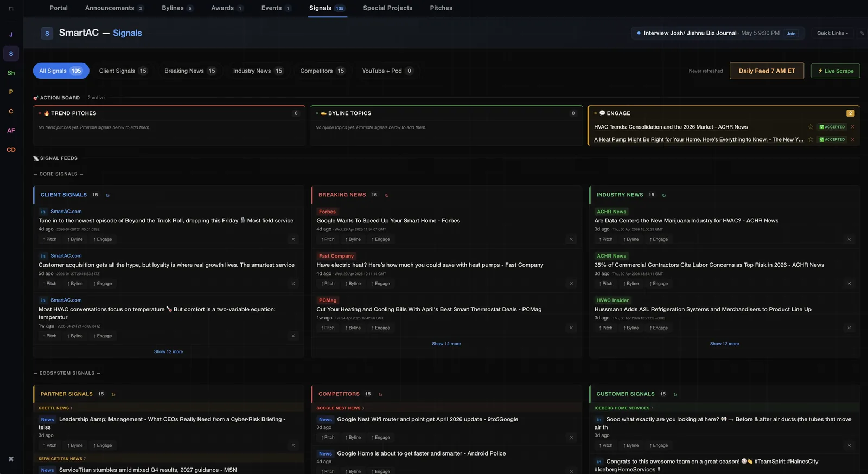Open the Events tab
Viewport: 868px width, 474px height.
[276, 8]
